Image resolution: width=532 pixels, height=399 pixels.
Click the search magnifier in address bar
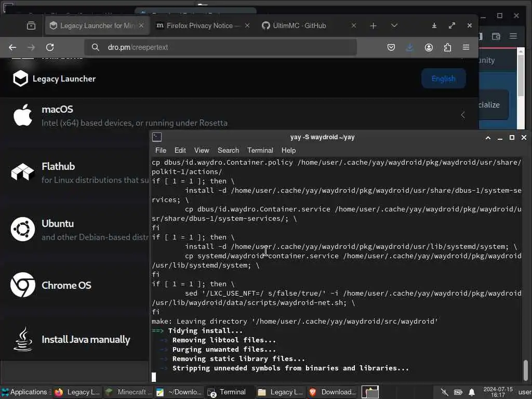[x=96, y=47]
